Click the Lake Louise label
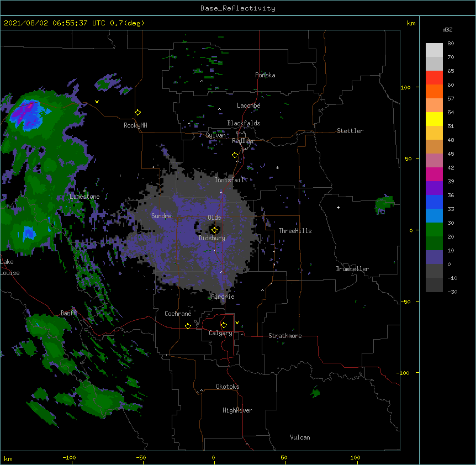476x465 pixels. click(10, 267)
